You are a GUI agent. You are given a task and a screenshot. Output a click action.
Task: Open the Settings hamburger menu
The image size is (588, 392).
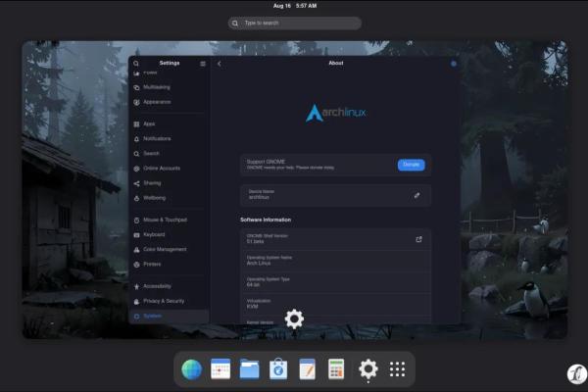pos(203,64)
